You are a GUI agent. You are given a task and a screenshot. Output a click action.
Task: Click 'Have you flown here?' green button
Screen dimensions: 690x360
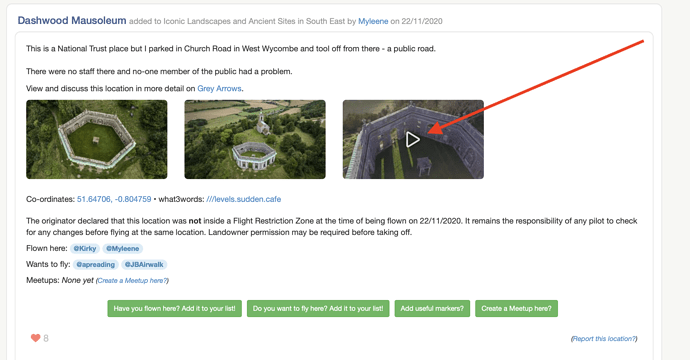[x=174, y=309]
